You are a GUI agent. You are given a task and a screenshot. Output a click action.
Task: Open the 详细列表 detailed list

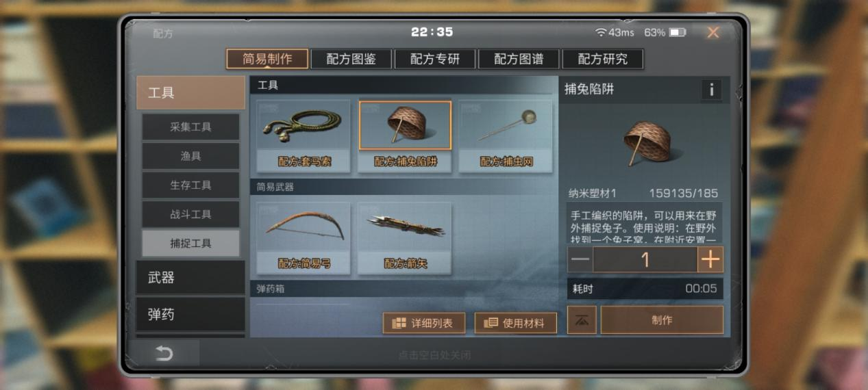pos(424,323)
